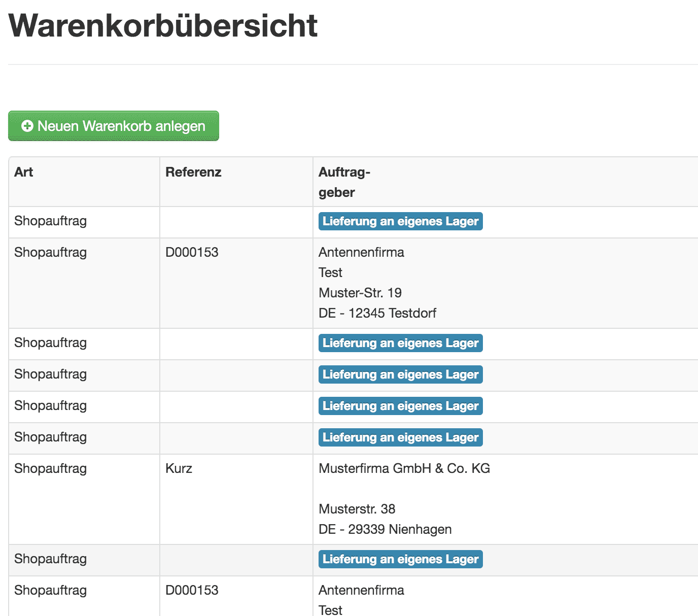Select Shopauftrag in the Kurz row
698x616 pixels.
tap(50, 468)
